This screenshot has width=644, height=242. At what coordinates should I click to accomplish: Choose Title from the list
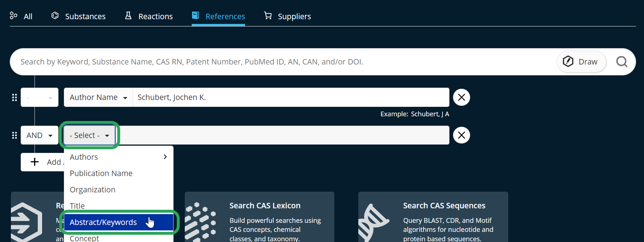coord(119,206)
